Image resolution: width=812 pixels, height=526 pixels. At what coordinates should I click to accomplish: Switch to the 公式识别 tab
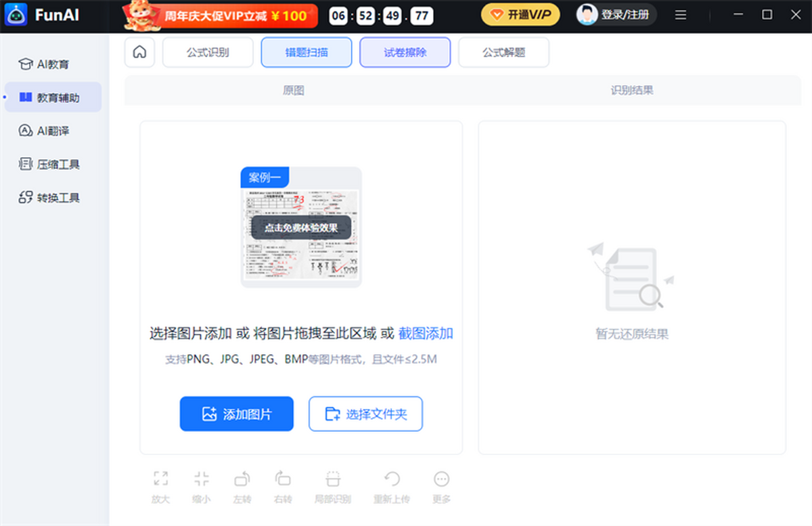coord(208,52)
